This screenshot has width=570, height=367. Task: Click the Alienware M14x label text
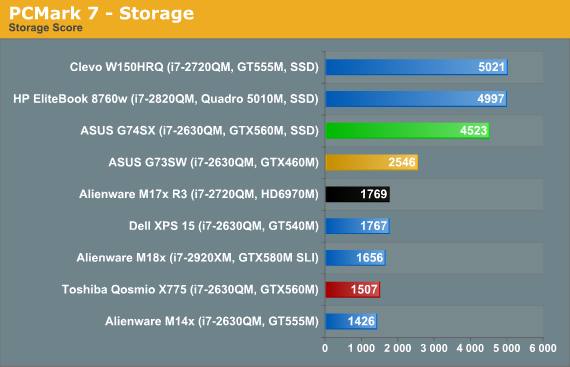[212, 322]
